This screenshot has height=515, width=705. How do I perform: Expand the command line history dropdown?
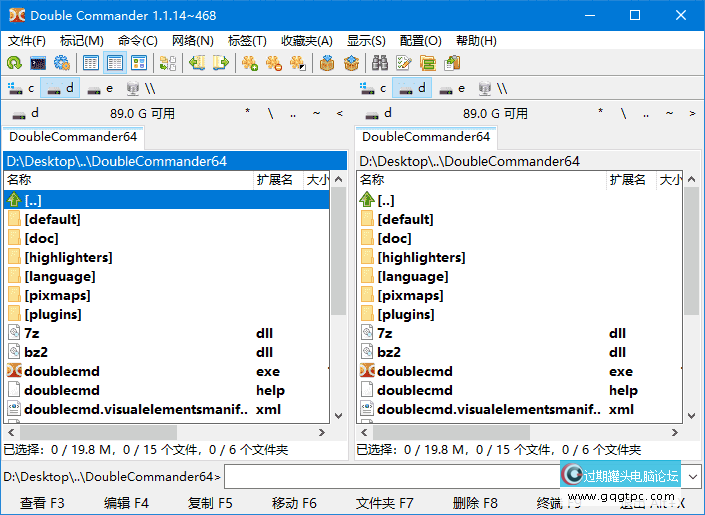[694, 477]
